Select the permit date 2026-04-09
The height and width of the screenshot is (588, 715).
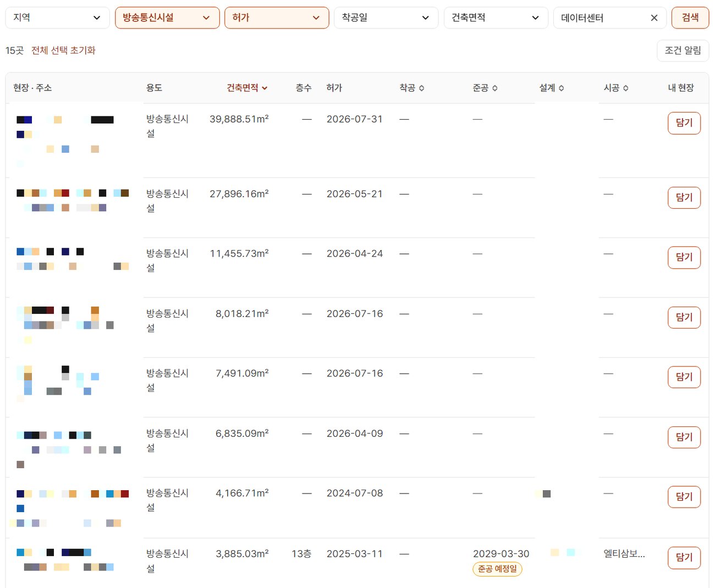coord(354,434)
